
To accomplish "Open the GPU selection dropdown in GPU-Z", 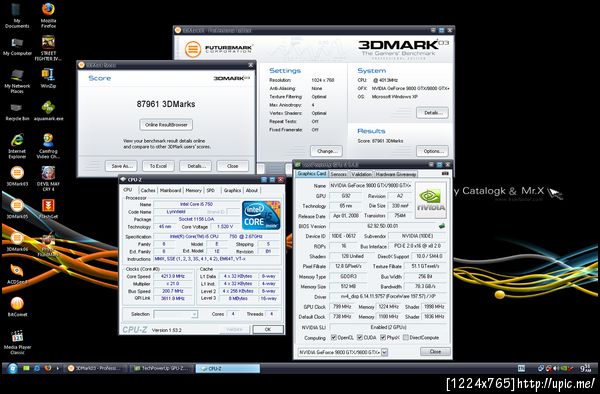I will pos(342,352).
